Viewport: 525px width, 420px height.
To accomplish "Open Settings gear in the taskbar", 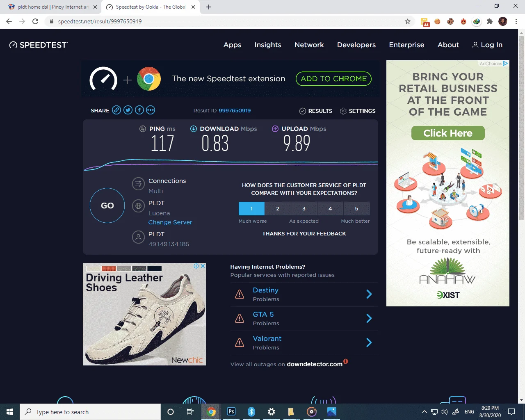I will click(x=272, y=412).
